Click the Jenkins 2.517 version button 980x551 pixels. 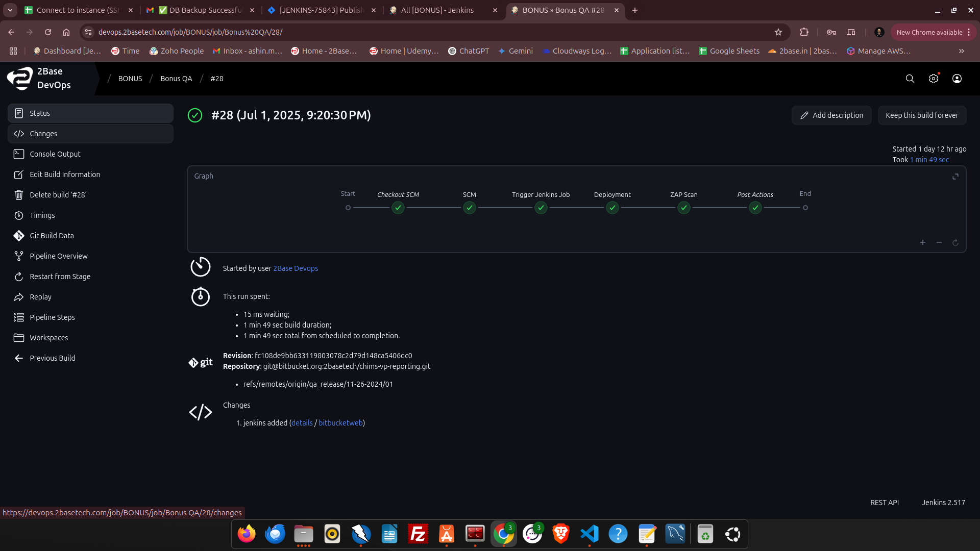click(943, 503)
